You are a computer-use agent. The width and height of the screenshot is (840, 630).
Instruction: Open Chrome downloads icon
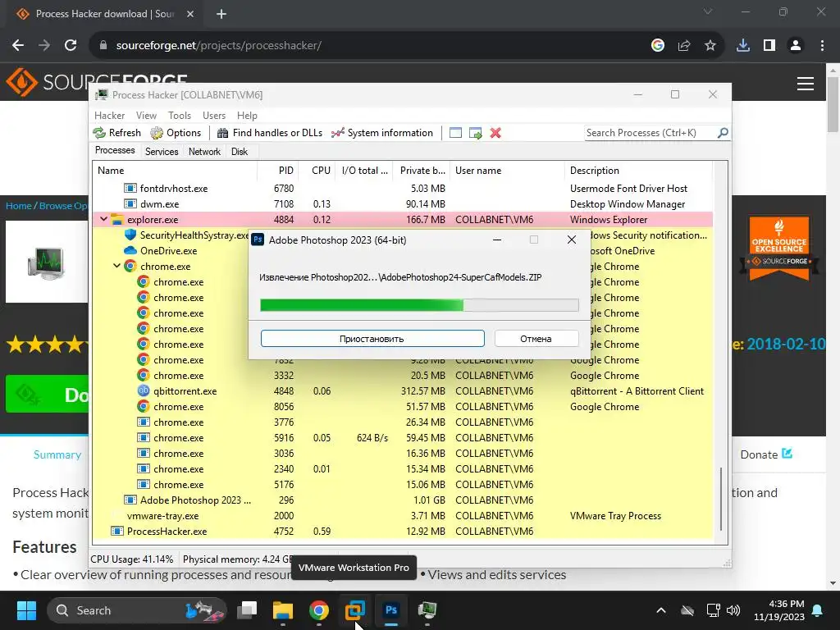743,46
